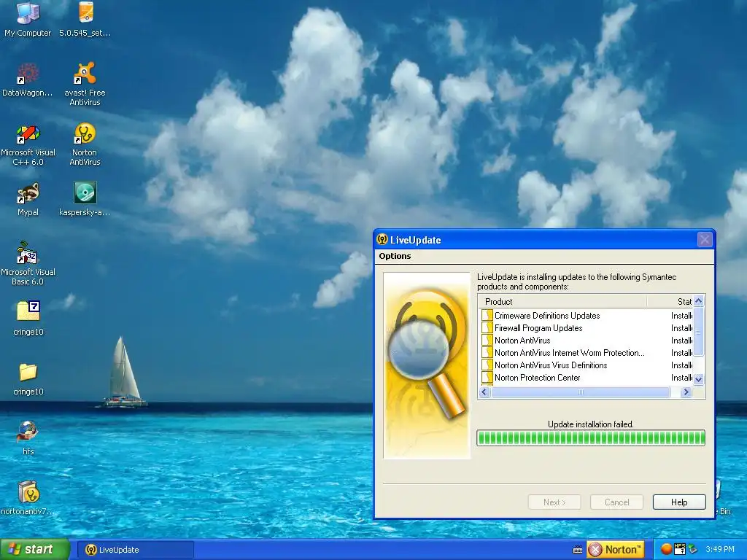
Task: Click the Crimeware Definitions Updates row icon
Action: coord(487,315)
